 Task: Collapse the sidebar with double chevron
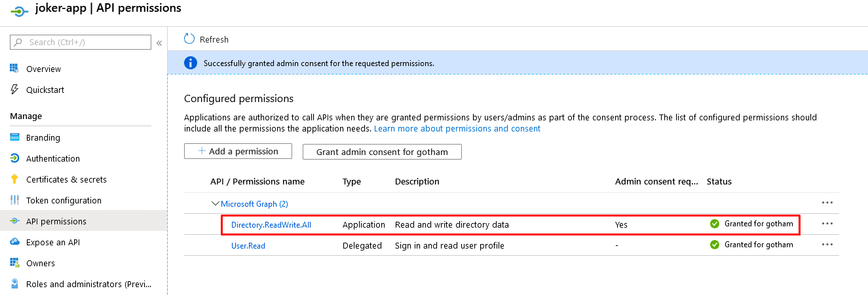click(159, 43)
